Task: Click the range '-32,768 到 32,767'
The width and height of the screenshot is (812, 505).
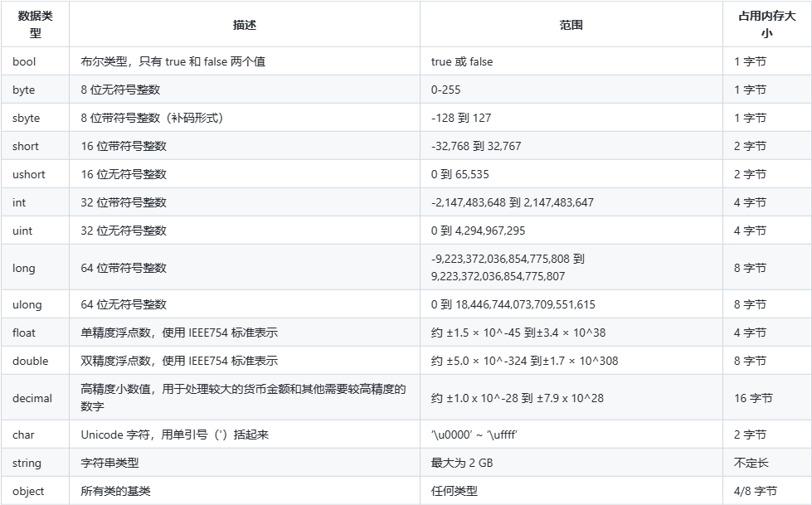Action: click(x=476, y=146)
